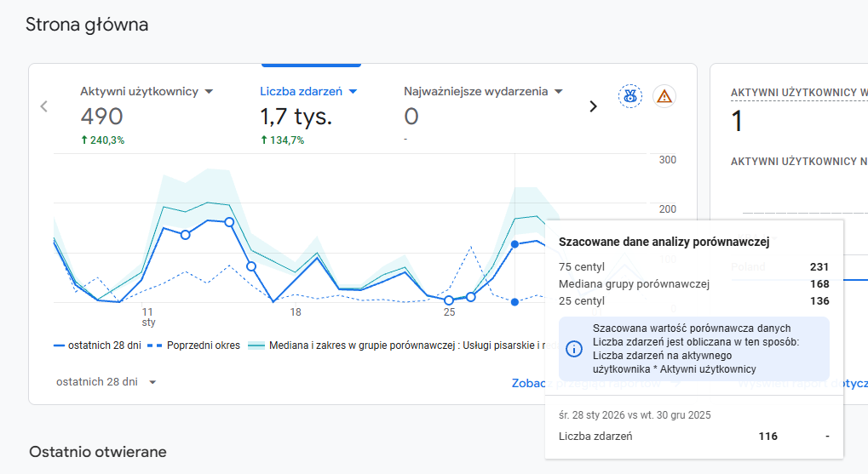Go to previous metrics with left chevron
The width and height of the screenshot is (868, 474).
pyautogui.click(x=44, y=106)
